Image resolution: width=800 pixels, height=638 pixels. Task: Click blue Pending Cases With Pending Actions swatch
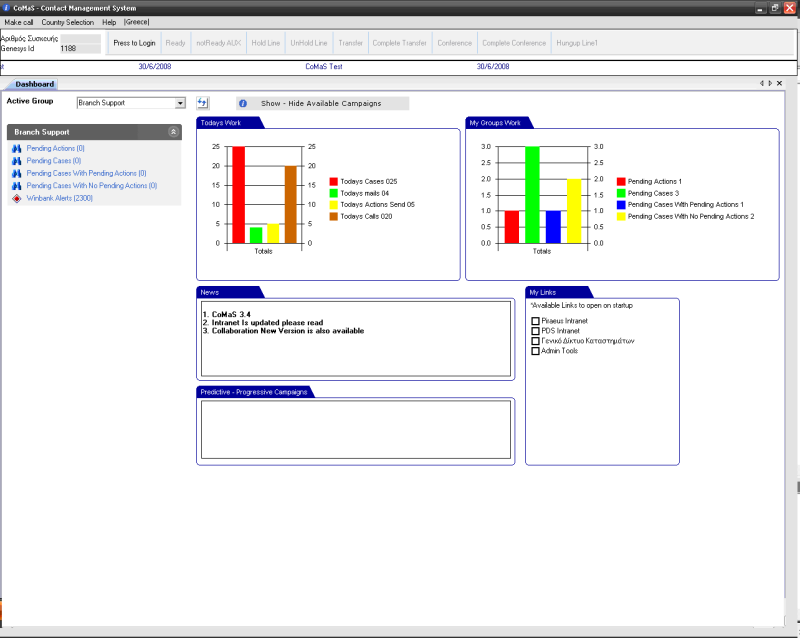[621, 205]
